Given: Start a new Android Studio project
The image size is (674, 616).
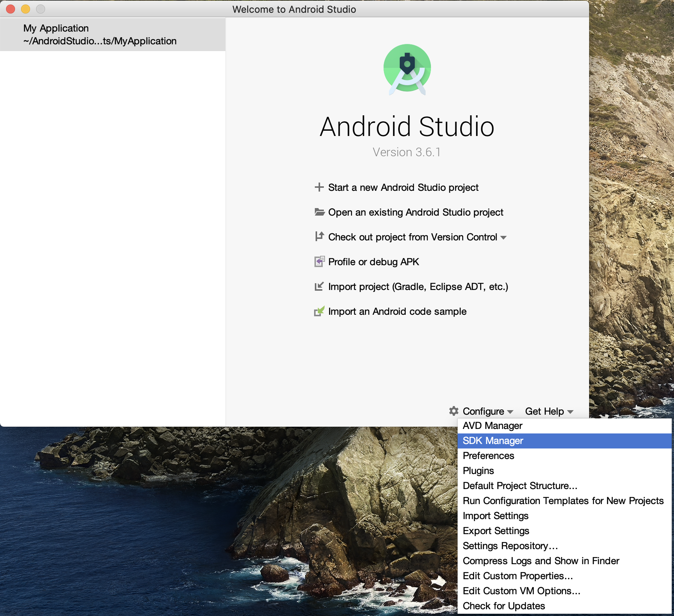Looking at the screenshot, I should [x=403, y=187].
